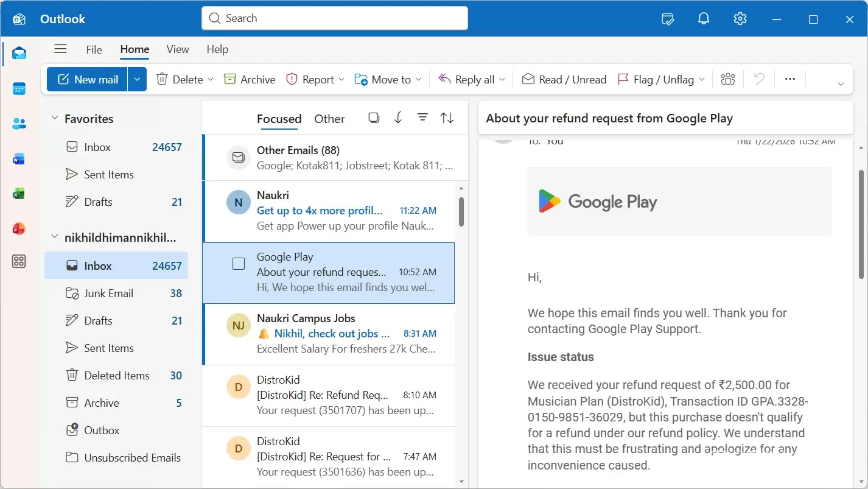The width and height of the screenshot is (868, 489).
Task: Expand the New mail dropdown arrow
Action: click(137, 79)
